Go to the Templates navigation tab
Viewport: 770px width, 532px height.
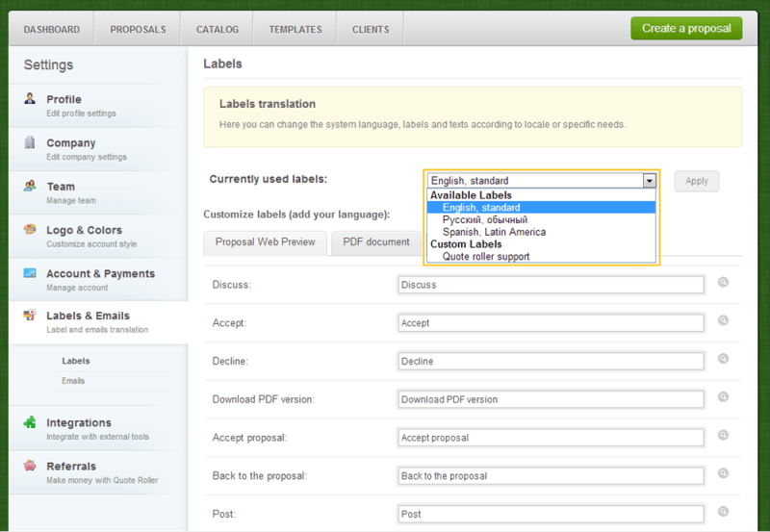pos(295,30)
